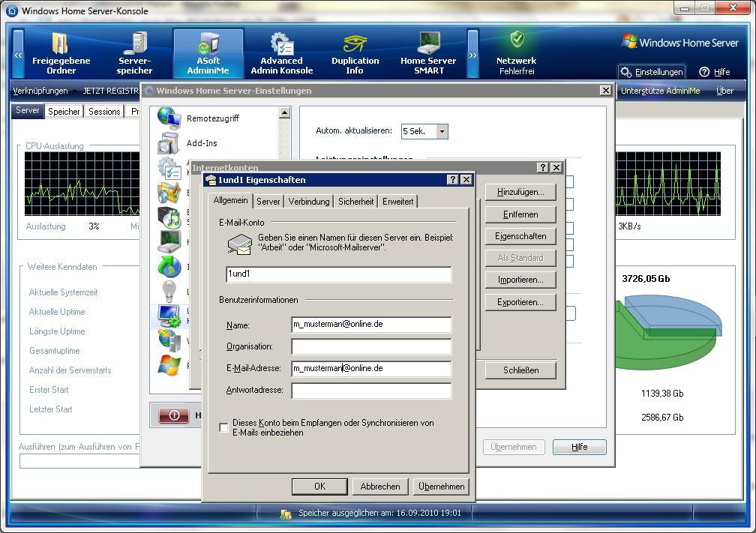This screenshot has height=533, width=756.
Task: Open the Hilfe link in console header
Action: [715, 72]
